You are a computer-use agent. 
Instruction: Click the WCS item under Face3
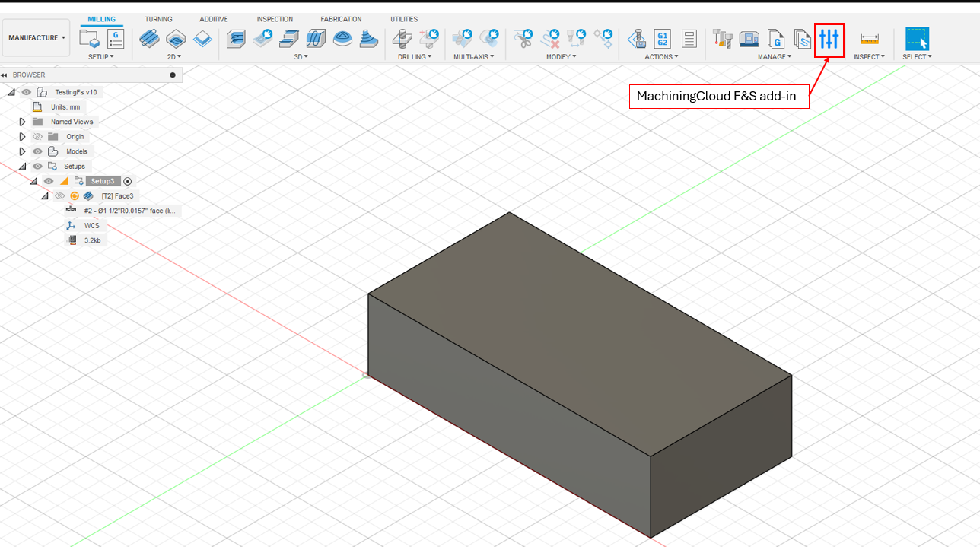[x=91, y=226]
